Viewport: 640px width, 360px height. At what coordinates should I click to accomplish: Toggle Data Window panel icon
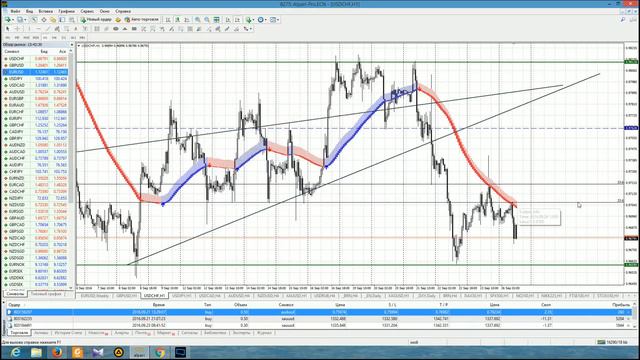click(44, 20)
